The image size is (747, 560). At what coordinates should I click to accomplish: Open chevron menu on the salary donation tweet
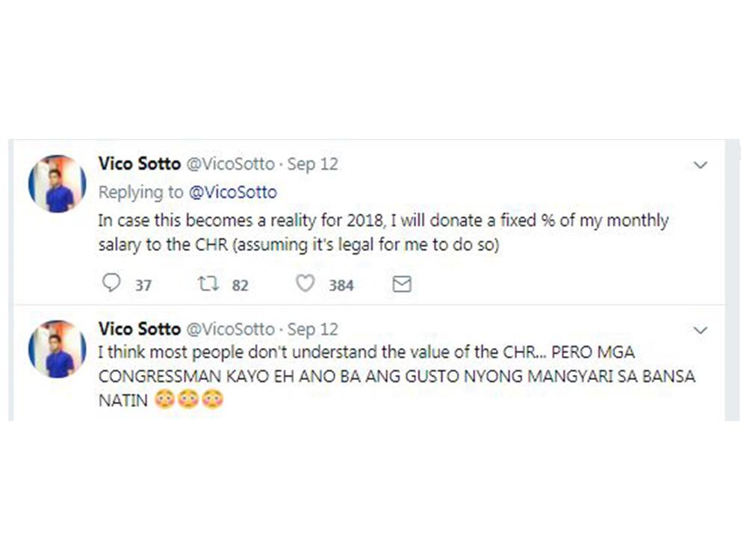(x=701, y=165)
